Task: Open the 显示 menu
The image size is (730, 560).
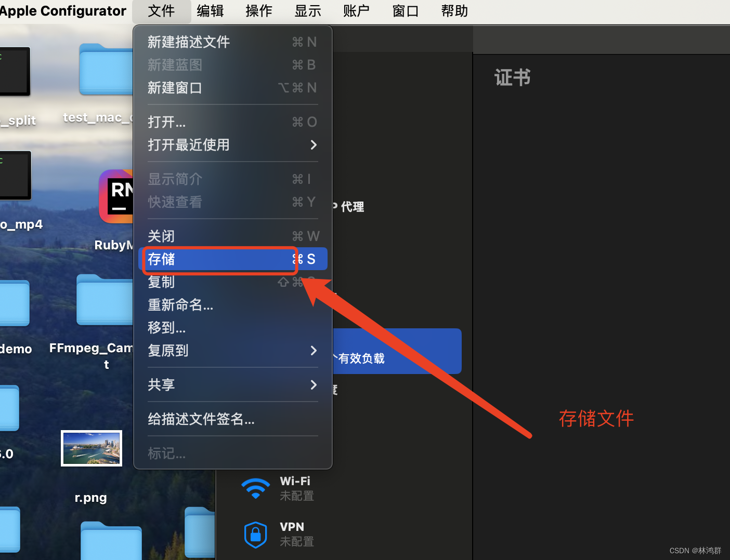Action: 308,11
